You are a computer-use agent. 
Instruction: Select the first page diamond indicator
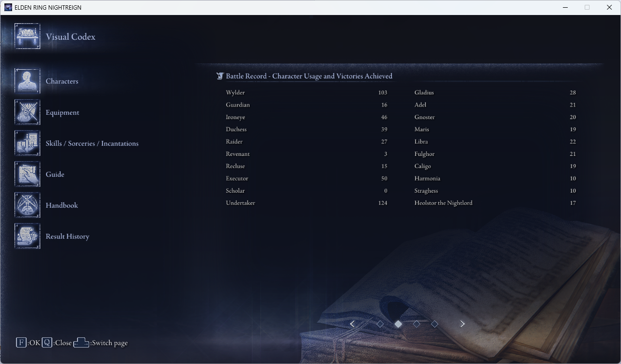[x=380, y=324]
